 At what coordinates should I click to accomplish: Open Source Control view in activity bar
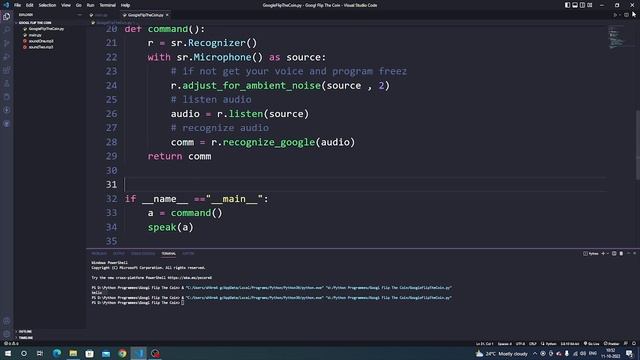click(7, 43)
